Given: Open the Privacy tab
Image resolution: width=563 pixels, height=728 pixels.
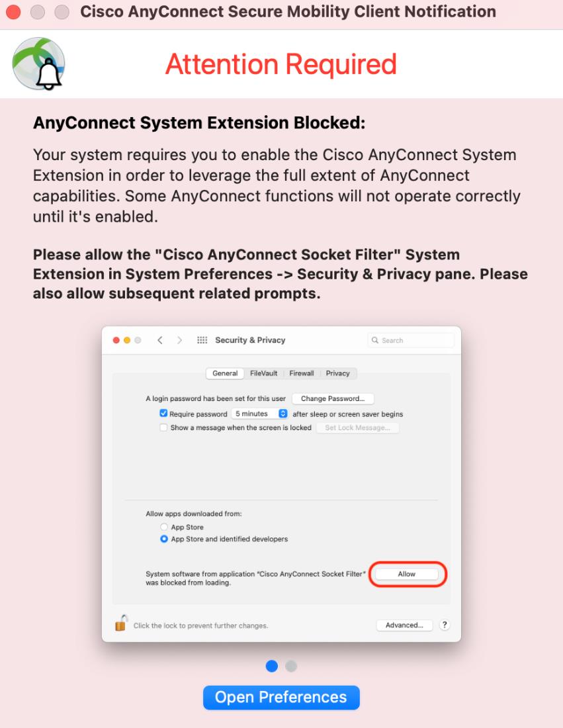Looking at the screenshot, I should point(337,373).
